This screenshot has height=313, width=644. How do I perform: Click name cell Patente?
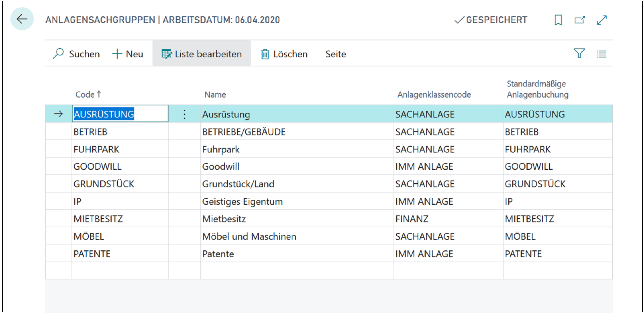[x=297, y=253]
